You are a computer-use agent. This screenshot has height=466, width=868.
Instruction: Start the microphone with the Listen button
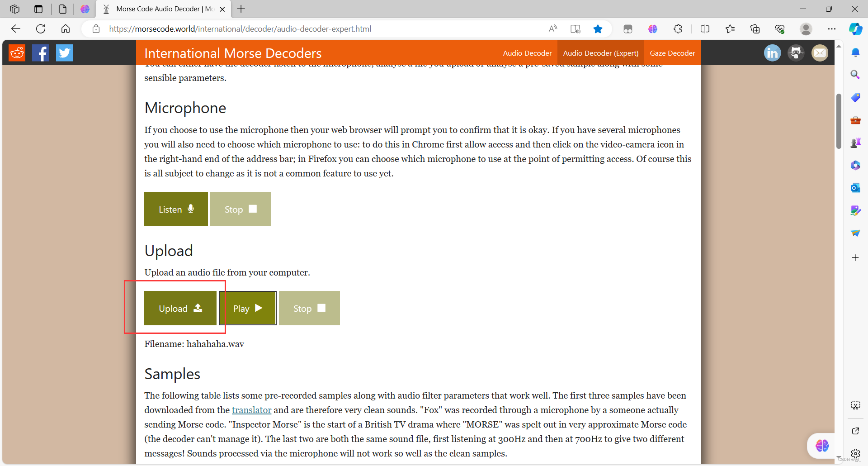tap(176, 209)
